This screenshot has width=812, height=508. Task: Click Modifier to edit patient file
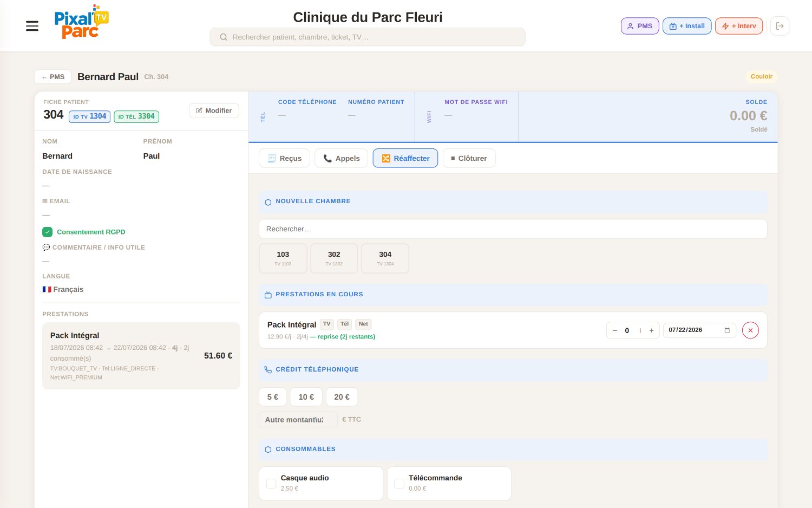pyautogui.click(x=214, y=110)
